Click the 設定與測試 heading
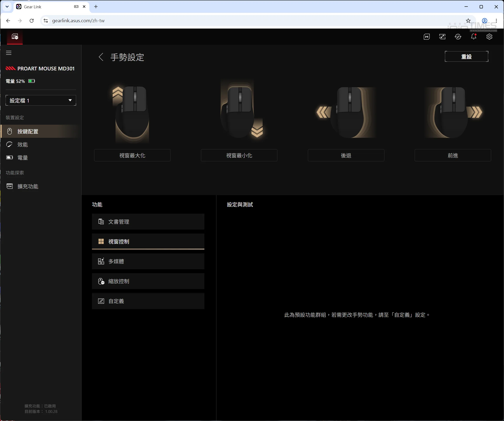 pos(240,205)
